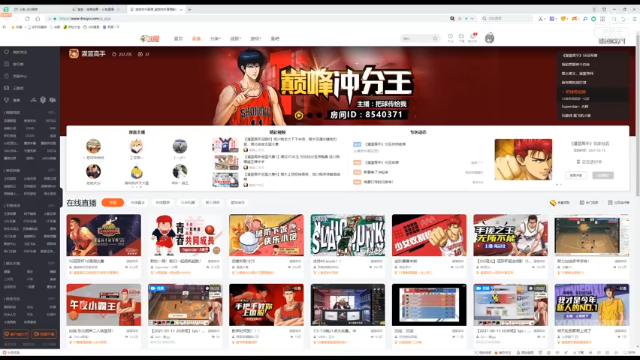Click the grey button in community info panel
This screenshot has height=360, width=640.
pyautogui.click(x=603, y=175)
